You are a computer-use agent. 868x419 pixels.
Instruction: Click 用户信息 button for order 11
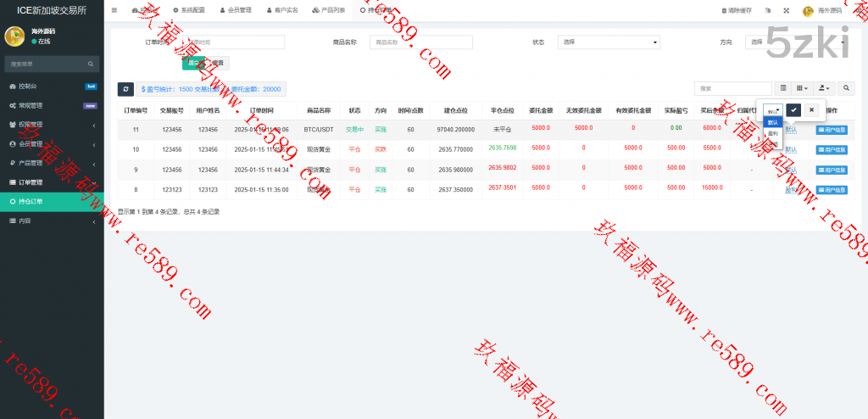[x=831, y=130]
